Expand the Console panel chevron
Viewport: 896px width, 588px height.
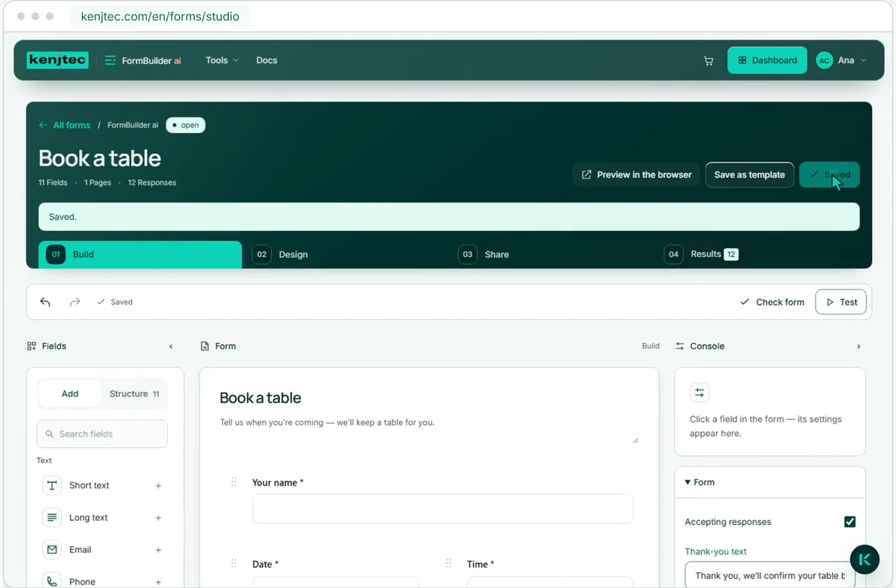859,346
